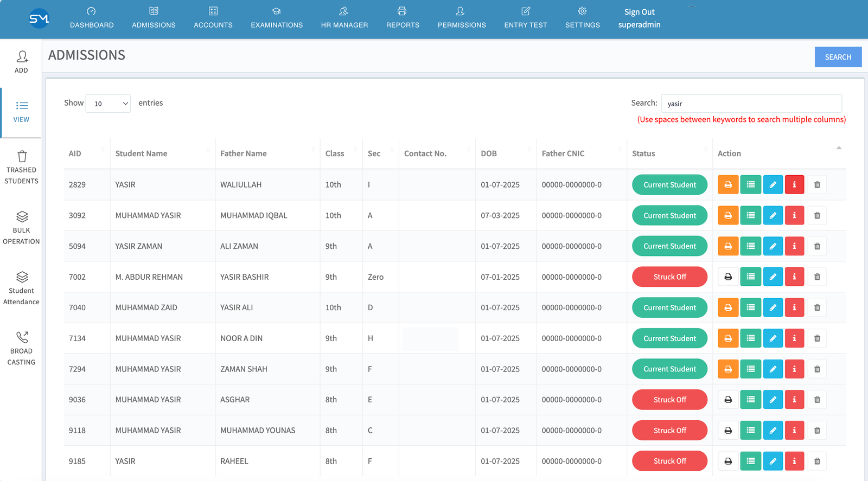The width and height of the screenshot is (868, 481).
Task: Open the Accounts menu
Action: 213,18
